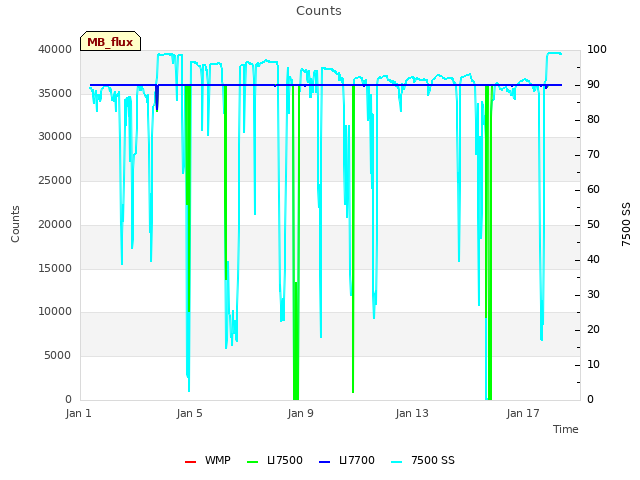
Task: Click the Jan 5 x-axis tick label
Action: pyautogui.click(x=189, y=413)
